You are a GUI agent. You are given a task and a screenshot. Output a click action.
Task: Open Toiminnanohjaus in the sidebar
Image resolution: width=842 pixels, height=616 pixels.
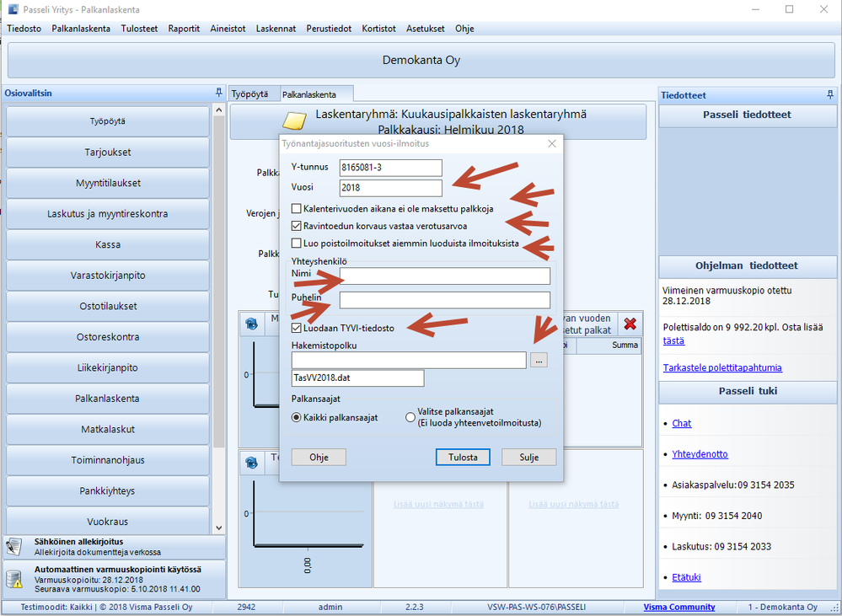coord(107,460)
